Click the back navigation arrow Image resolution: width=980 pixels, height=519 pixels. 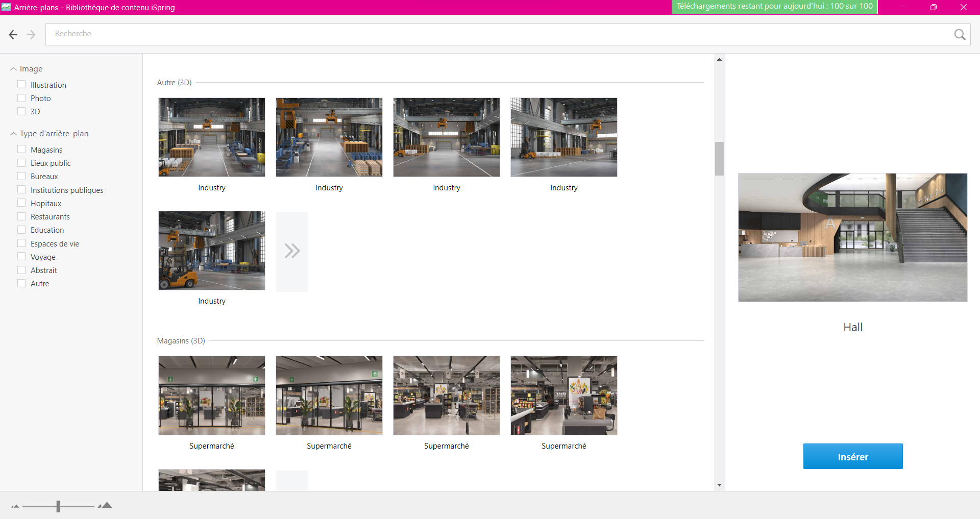point(13,34)
